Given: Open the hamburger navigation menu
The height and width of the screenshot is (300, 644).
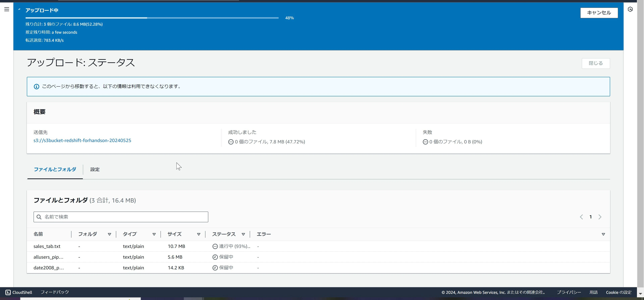Looking at the screenshot, I should 7,9.
